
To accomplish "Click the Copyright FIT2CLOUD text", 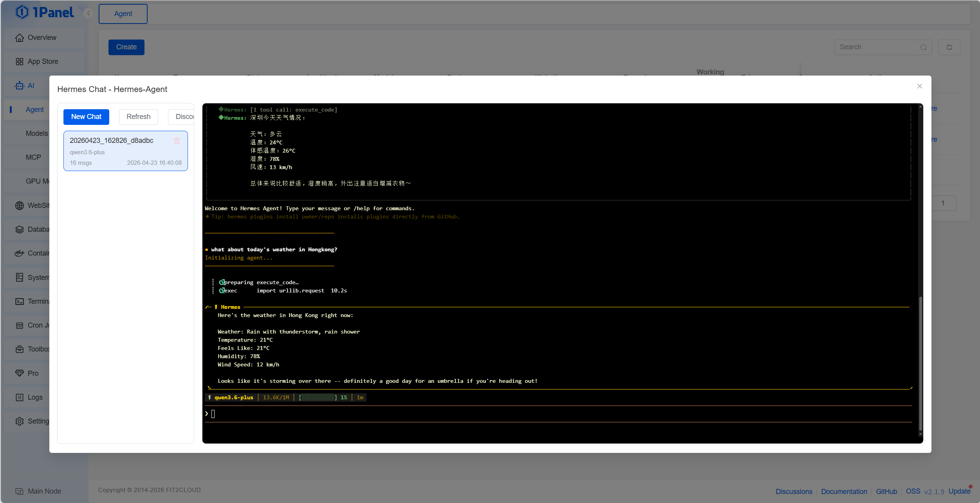I will point(149,490).
